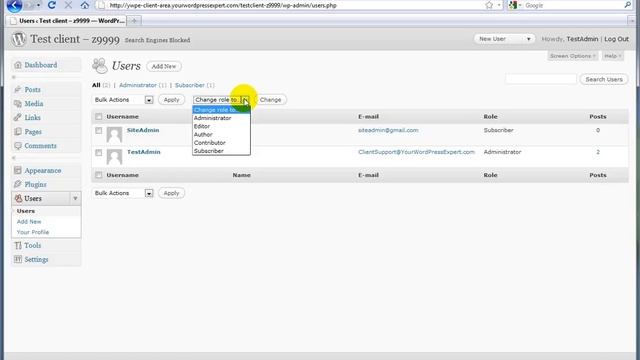
Task: Choose Subscriber in role dropdown list
Action: [221, 151]
